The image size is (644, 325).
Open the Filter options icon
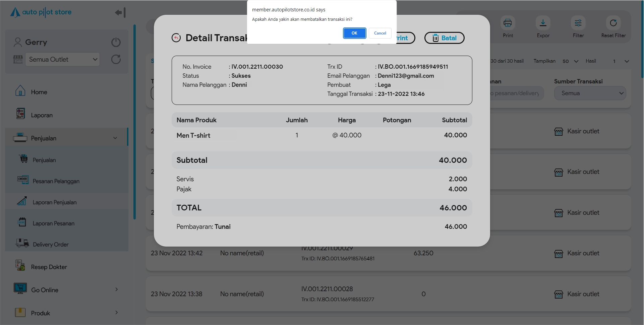click(578, 23)
